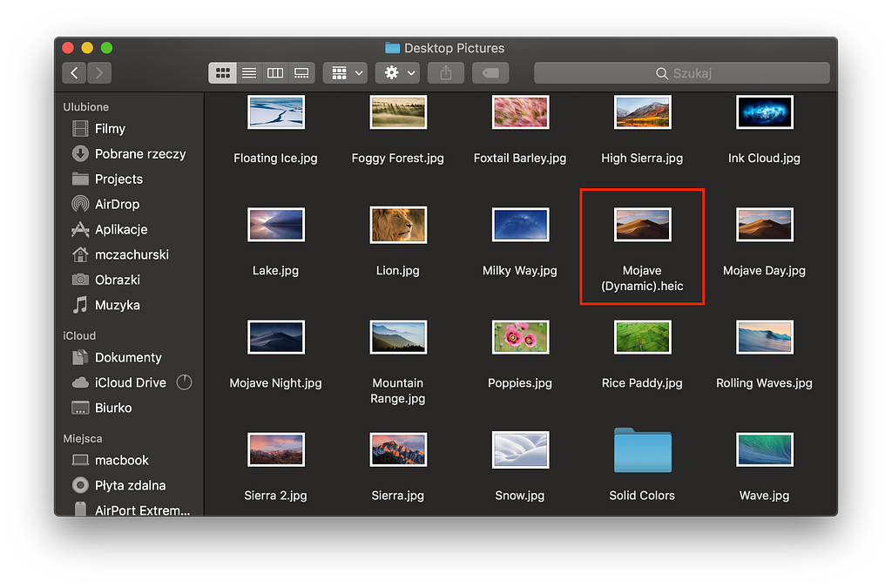Image resolution: width=892 pixels, height=588 pixels.
Task: Open the mczachurski home folder
Action: click(129, 254)
